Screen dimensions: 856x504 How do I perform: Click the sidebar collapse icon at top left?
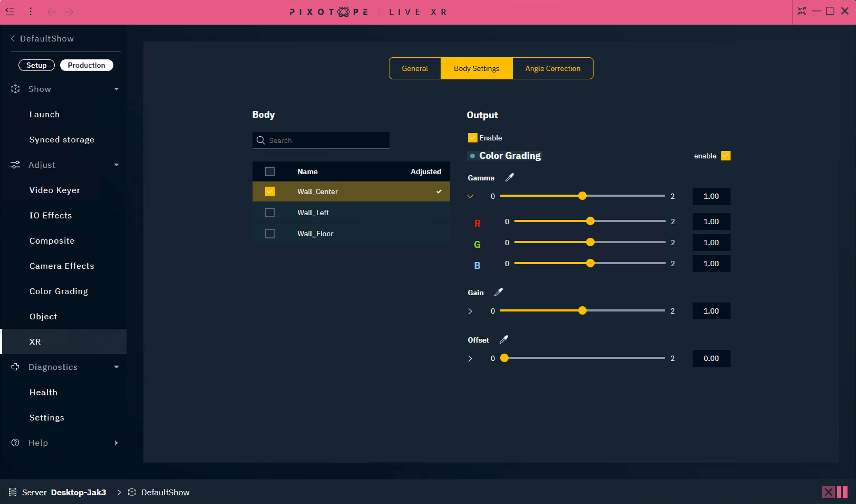coord(10,12)
